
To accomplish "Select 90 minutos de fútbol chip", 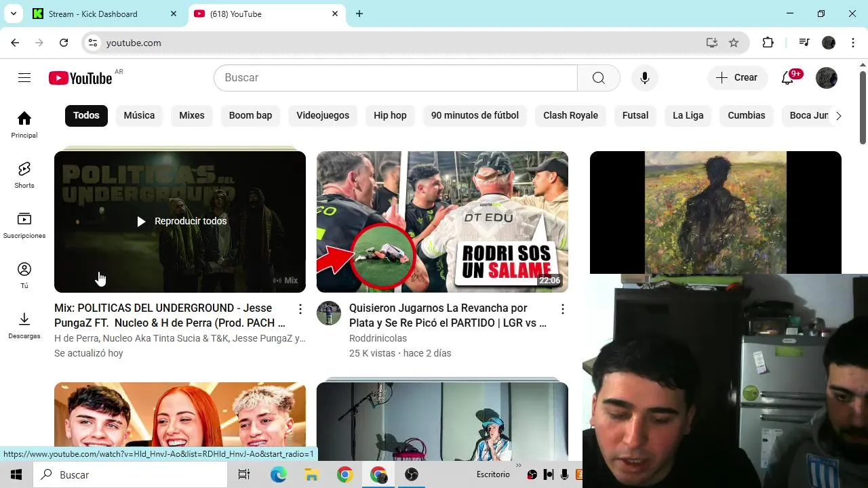I will [x=475, y=115].
